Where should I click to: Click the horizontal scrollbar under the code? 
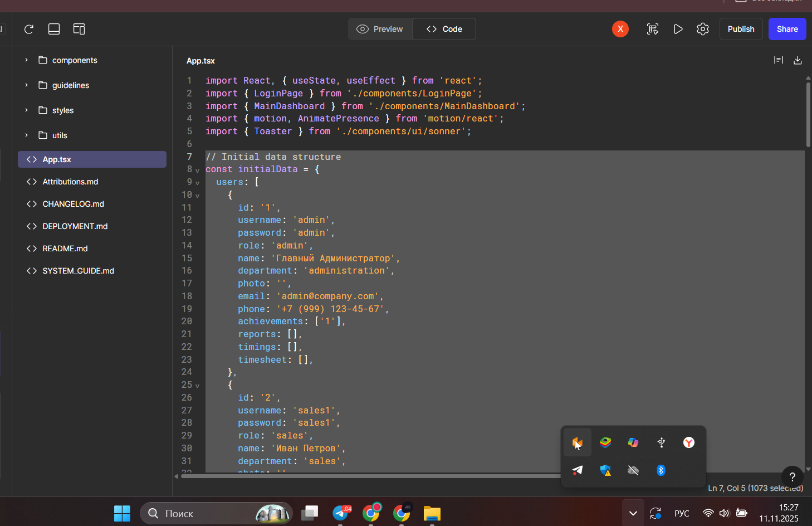368,476
